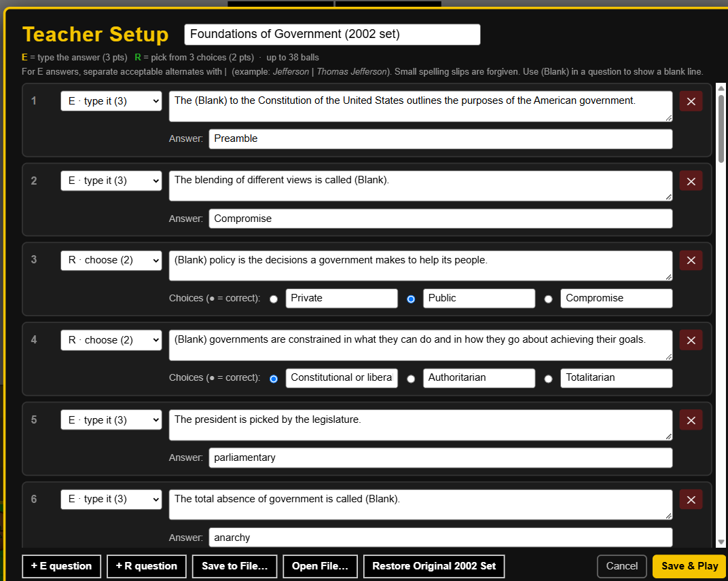The width and height of the screenshot is (728, 581).
Task: Click 'Open File…' to load a set
Action: [320, 566]
